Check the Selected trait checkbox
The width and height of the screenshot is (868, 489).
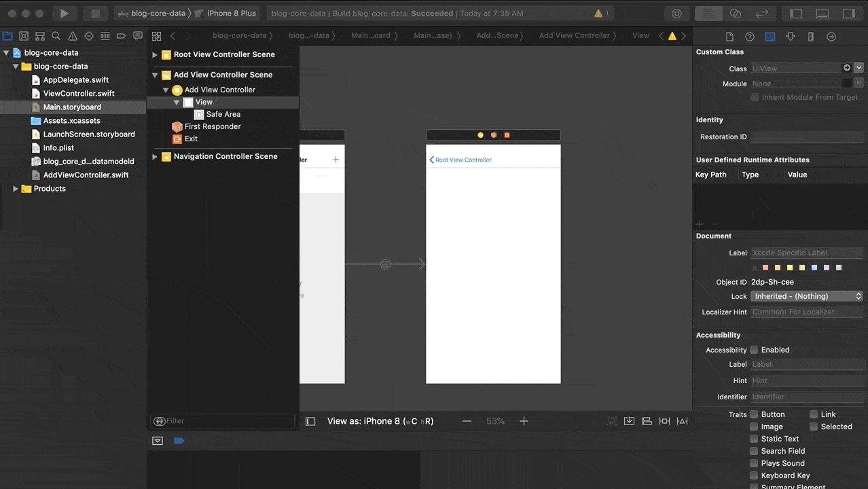coord(814,427)
